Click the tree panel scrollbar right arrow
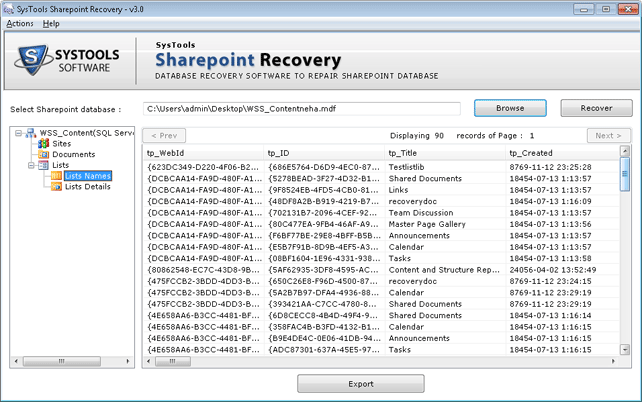Viewport: 642px width, 402px height. [127, 361]
